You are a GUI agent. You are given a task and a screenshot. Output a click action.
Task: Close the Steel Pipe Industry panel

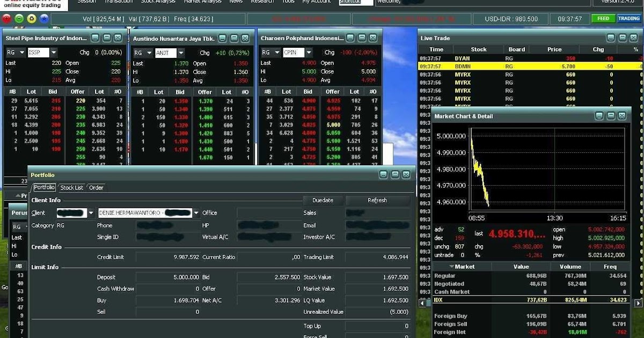[118, 38]
